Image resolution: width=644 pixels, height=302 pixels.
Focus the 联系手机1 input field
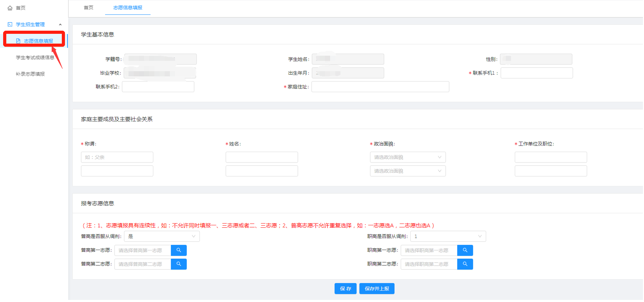pyautogui.click(x=537, y=73)
